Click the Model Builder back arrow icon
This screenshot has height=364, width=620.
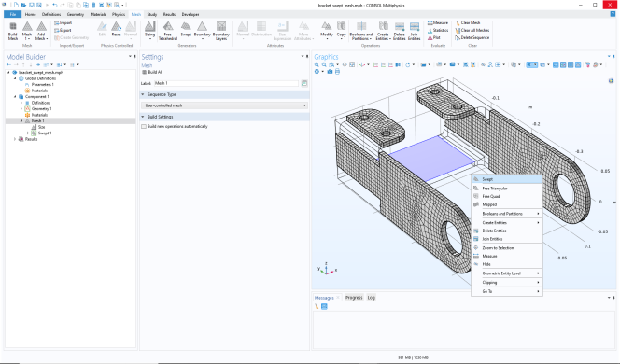pyautogui.click(x=8, y=64)
